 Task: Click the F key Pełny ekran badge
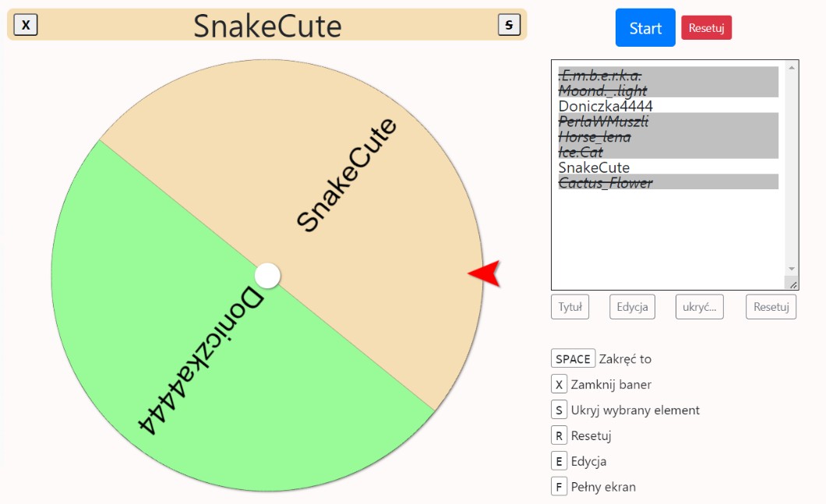[x=558, y=487]
